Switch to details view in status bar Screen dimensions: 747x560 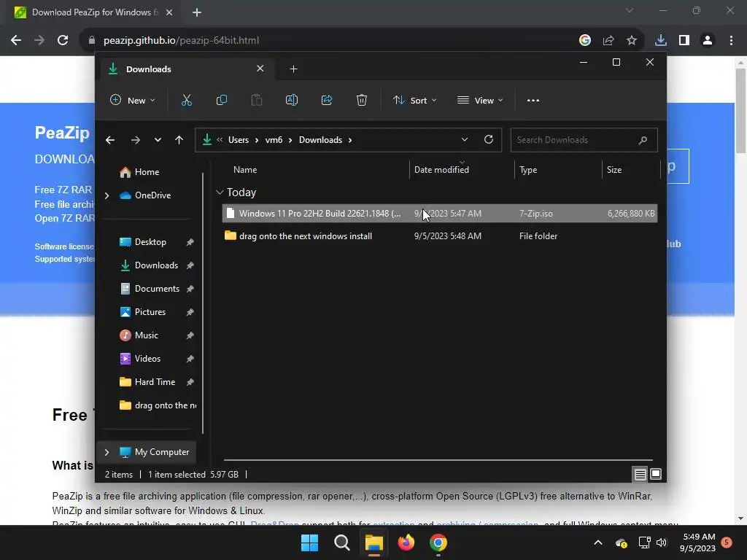click(640, 474)
